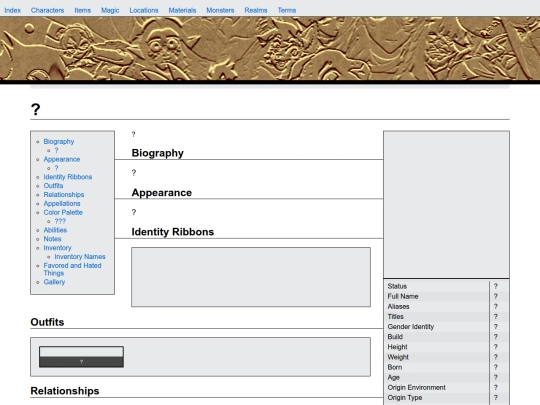Image resolution: width=540 pixels, height=405 pixels.
Task: Click the Age row label
Action: pyautogui.click(x=394, y=377)
